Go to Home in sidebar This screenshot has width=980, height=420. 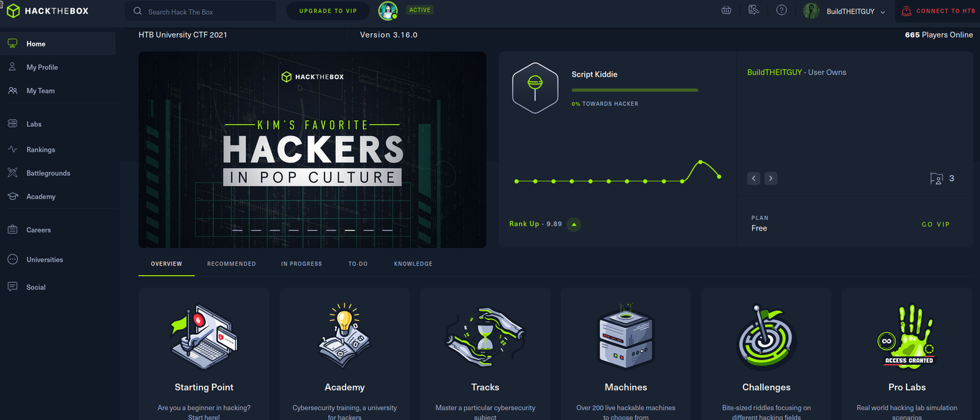(58, 44)
